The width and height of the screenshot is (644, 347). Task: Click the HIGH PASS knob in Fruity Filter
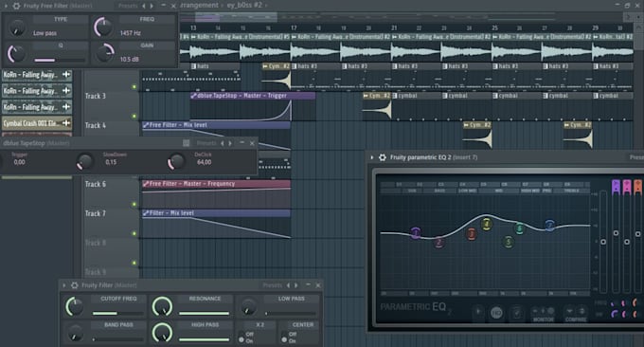point(162,333)
